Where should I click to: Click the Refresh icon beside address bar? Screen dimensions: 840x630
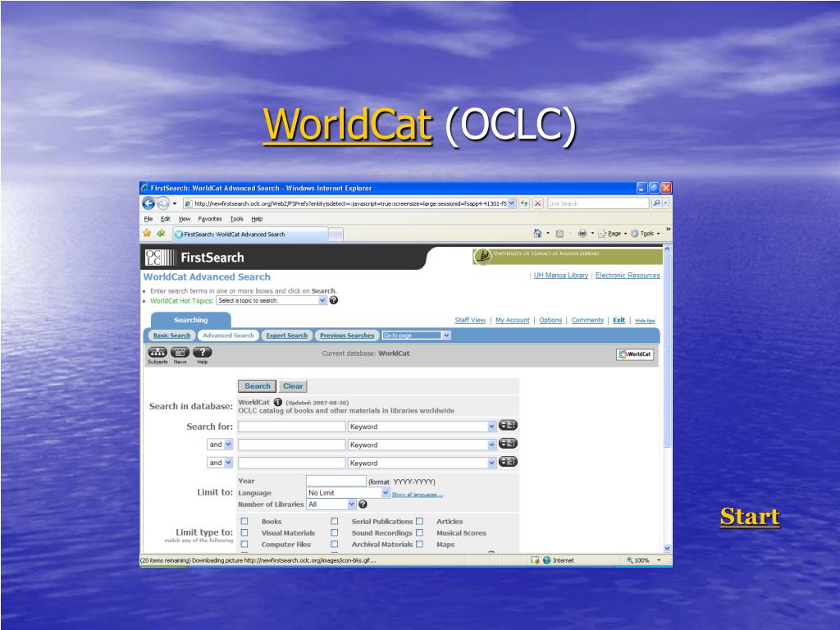pos(524,203)
